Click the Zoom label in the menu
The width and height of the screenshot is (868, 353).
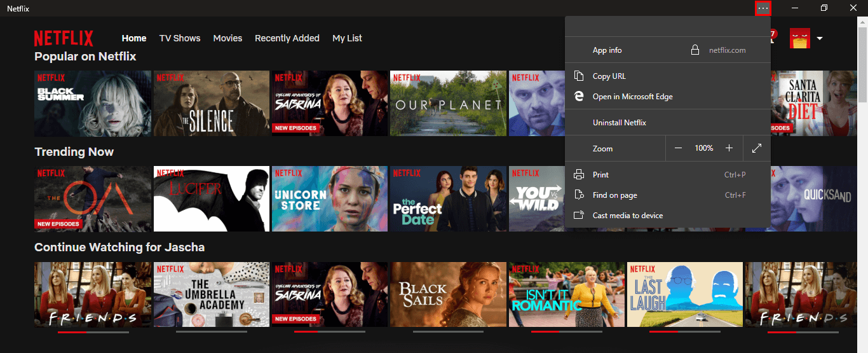tap(602, 148)
